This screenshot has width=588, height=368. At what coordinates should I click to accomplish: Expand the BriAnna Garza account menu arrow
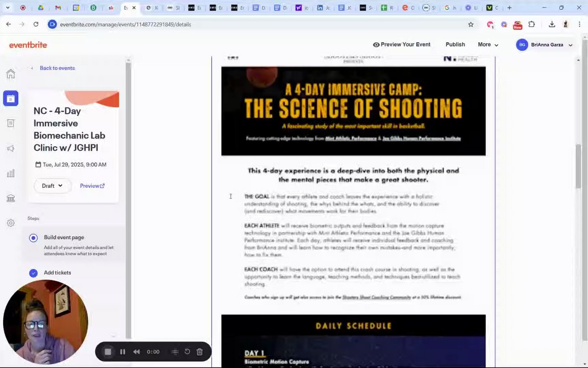point(571,45)
